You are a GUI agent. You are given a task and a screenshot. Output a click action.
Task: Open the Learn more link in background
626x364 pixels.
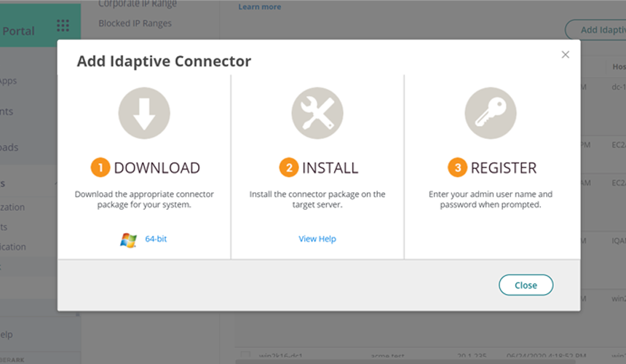(x=260, y=7)
